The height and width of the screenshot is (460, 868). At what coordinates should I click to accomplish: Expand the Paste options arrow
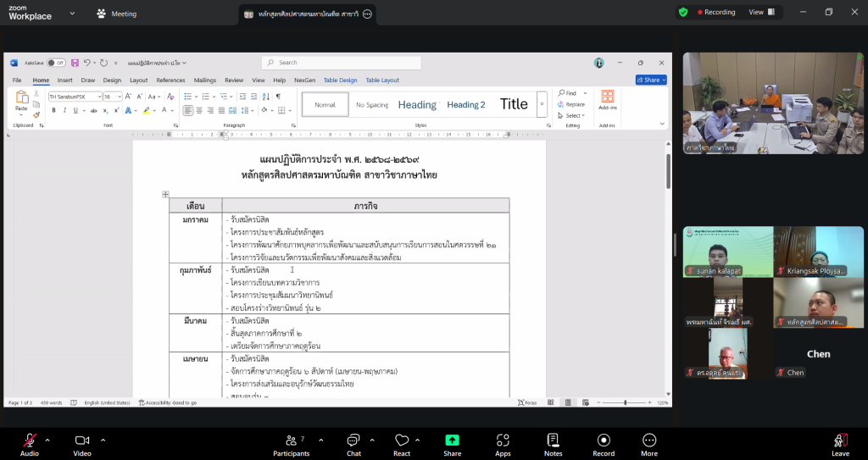pyautogui.click(x=21, y=115)
